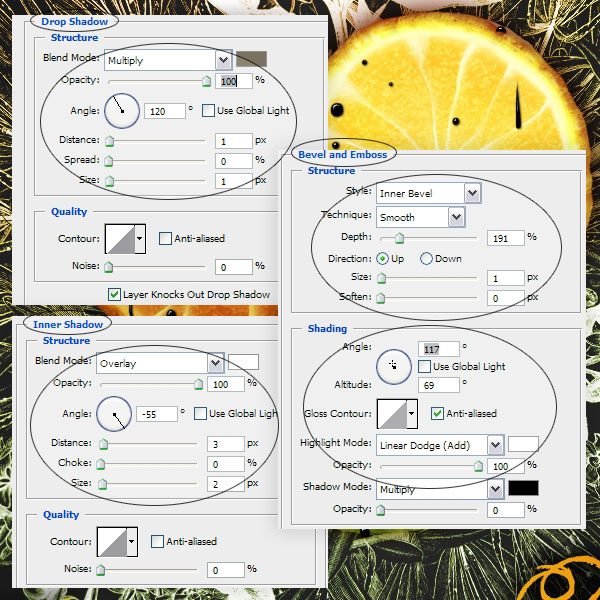Click Shadow Opacity slider handle
600x600 pixels.
pos(380,510)
